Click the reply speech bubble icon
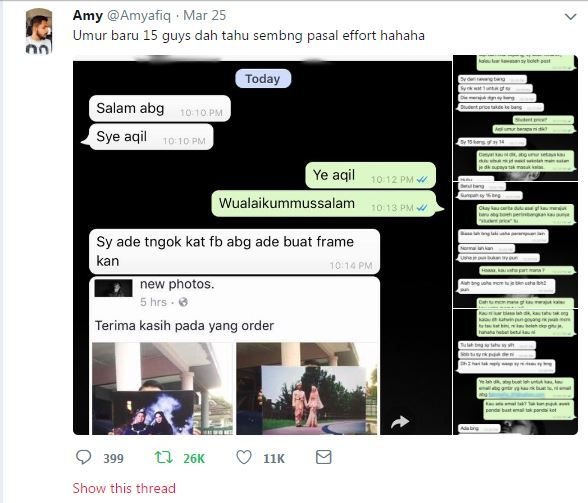The image size is (588, 503). pos(83,457)
